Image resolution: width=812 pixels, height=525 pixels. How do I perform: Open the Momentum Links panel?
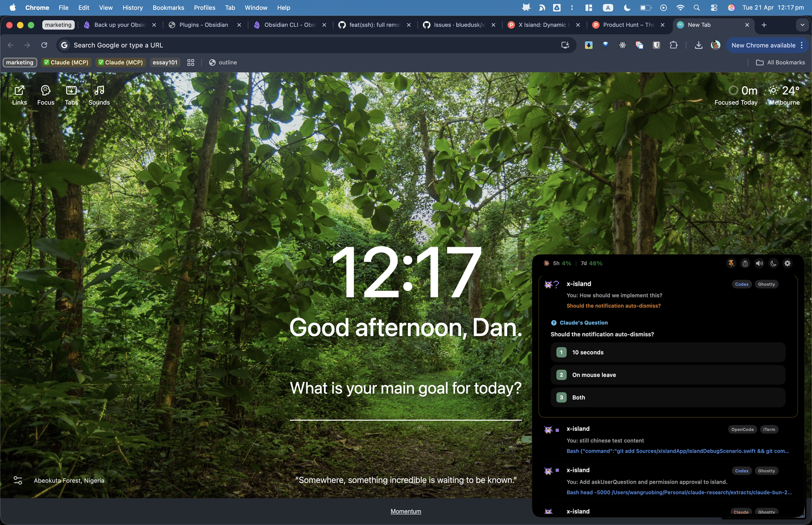point(19,95)
